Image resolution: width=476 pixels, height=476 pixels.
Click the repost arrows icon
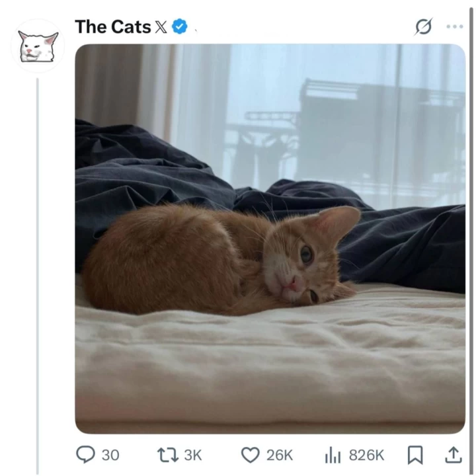tap(167, 454)
